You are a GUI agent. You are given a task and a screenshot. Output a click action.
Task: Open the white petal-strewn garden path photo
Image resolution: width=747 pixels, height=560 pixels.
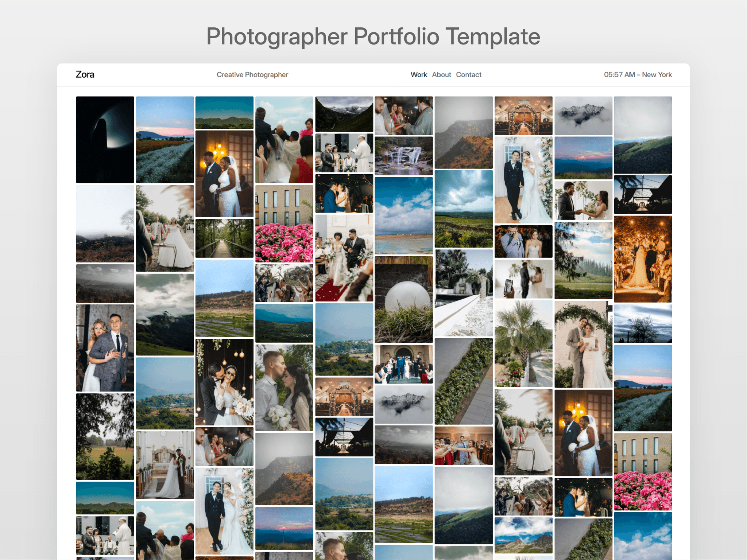(x=464, y=293)
